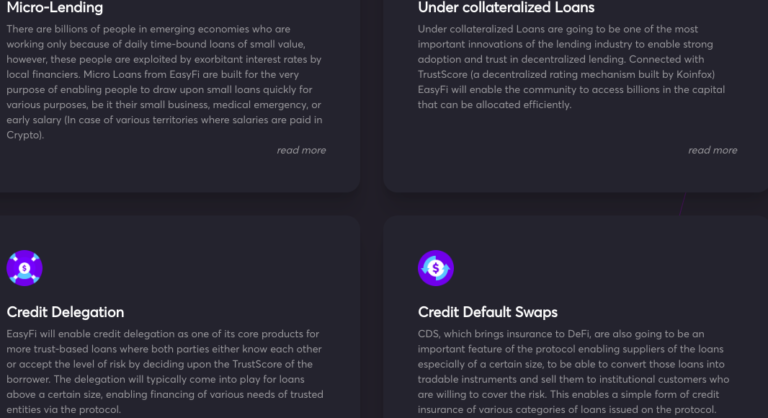
Task: Select the Under collateralized Loans heading
Action: tap(506, 7)
